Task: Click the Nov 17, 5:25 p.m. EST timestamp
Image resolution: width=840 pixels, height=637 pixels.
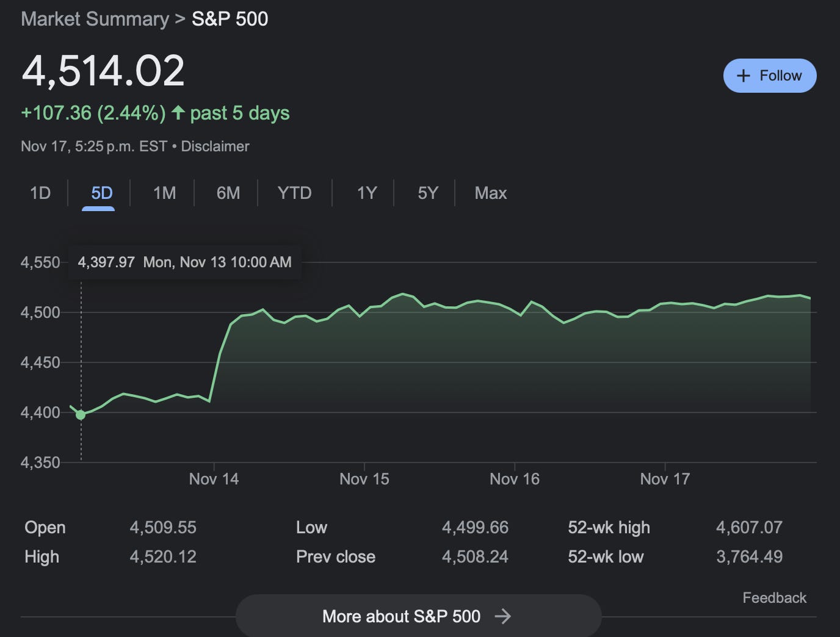Action: tap(94, 146)
